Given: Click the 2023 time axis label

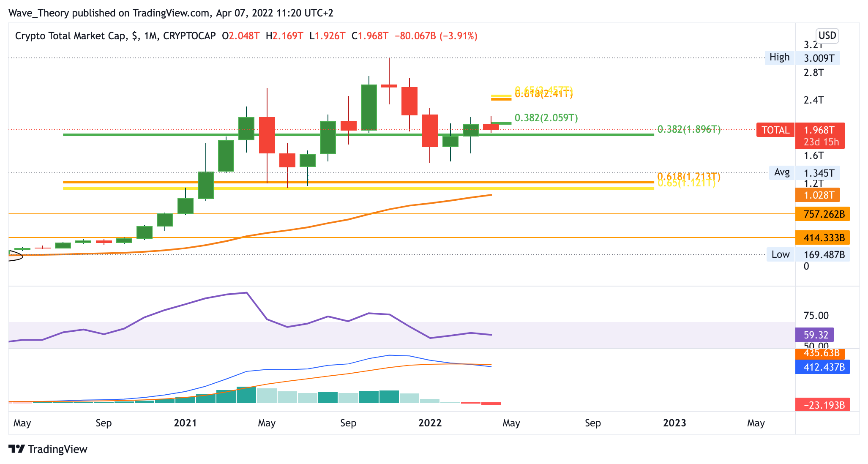Looking at the screenshot, I should [674, 423].
